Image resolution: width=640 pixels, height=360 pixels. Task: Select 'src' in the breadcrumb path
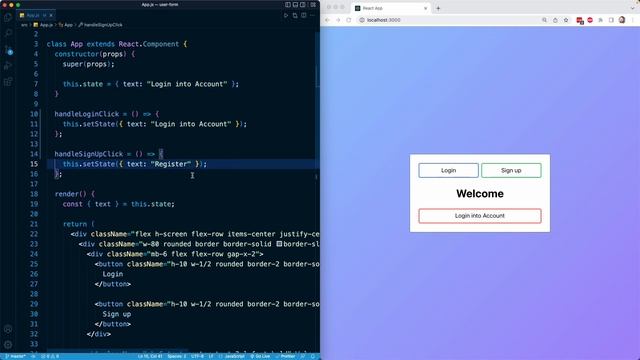point(24,25)
